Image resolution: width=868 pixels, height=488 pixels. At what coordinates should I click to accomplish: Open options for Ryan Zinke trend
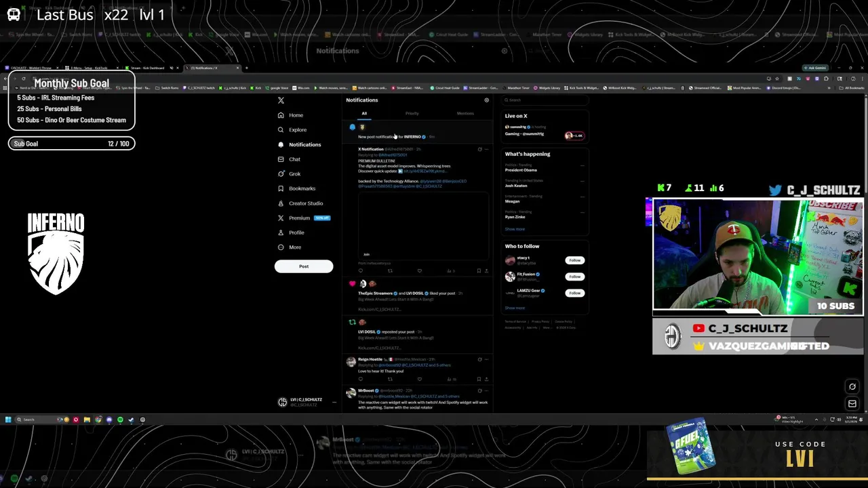coord(582,212)
